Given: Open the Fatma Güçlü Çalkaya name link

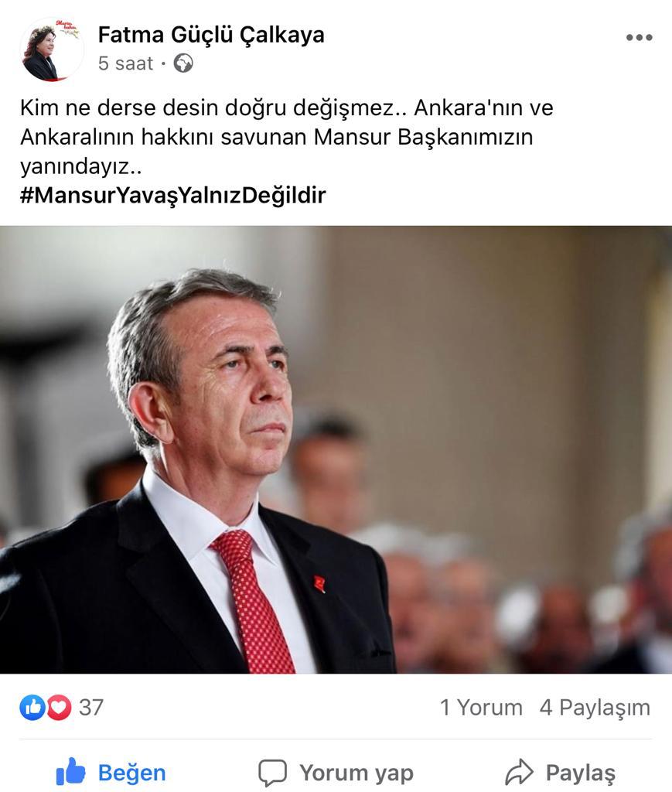Looking at the screenshot, I should [211, 35].
